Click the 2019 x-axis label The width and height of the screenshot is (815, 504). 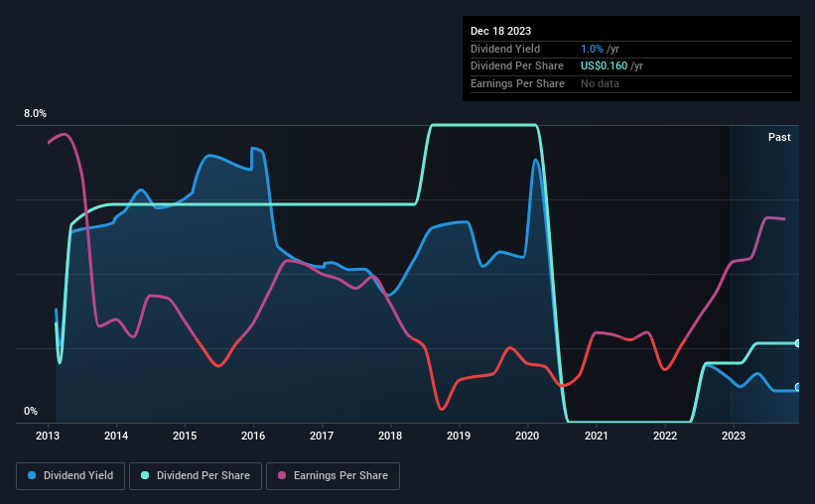(459, 436)
